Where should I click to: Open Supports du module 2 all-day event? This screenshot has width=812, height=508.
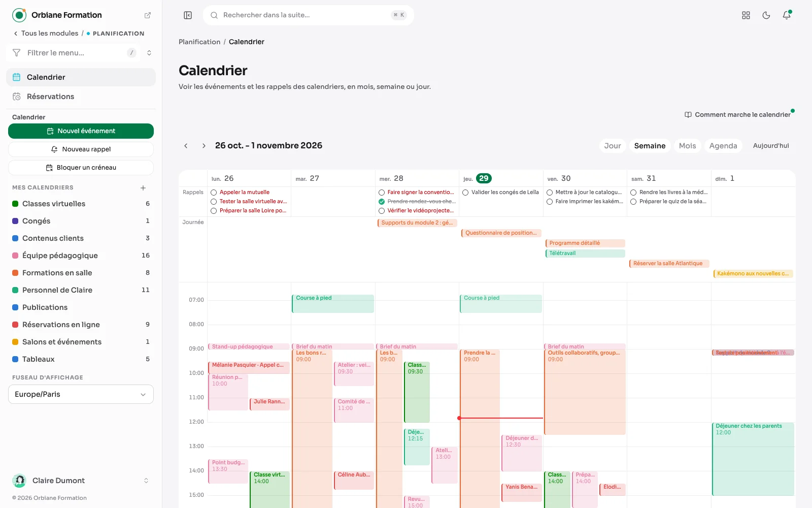417,223
